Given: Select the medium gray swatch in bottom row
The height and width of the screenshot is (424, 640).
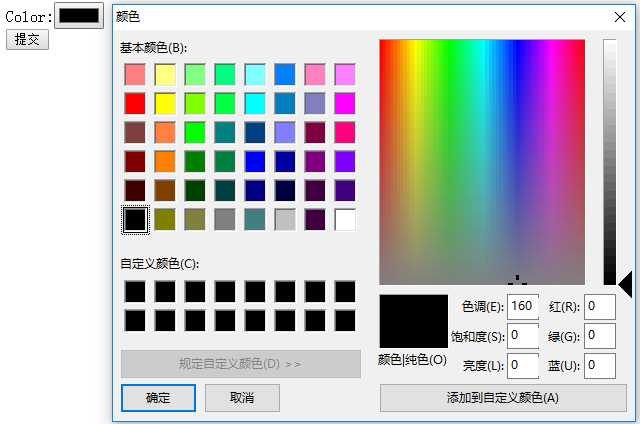Looking at the screenshot, I should (x=225, y=220).
